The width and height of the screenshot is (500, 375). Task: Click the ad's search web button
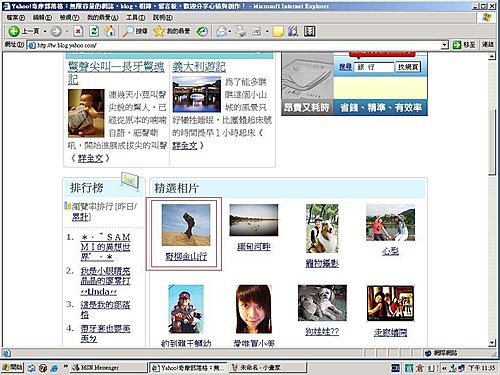point(408,67)
